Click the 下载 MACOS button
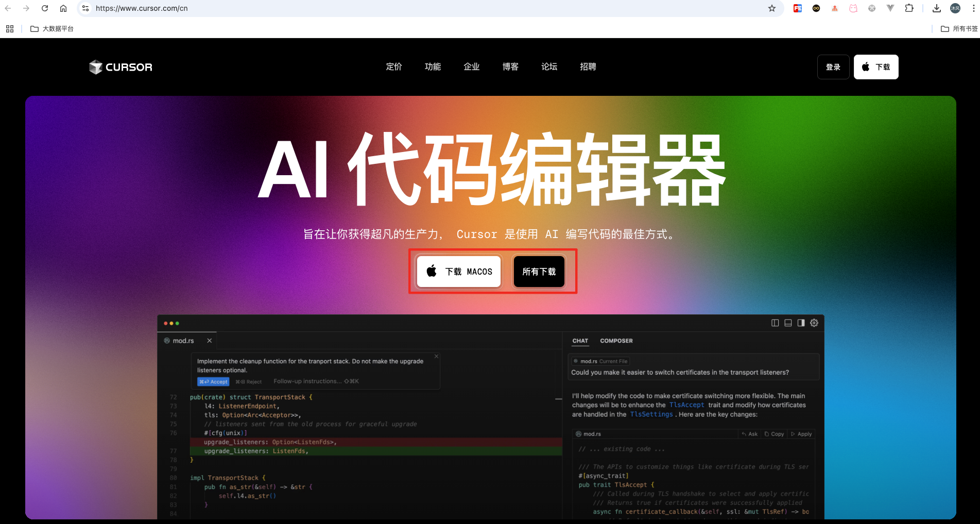This screenshot has height=524, width=980. [459, 272]
